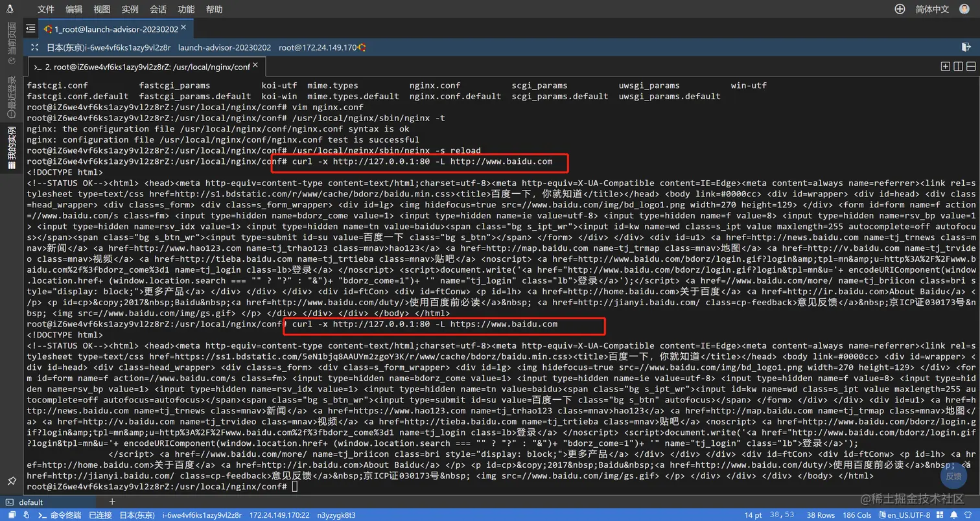The image size is (980, 521).
Task: Open the 当前页面 sidebar tab
Action: (12, 43)
